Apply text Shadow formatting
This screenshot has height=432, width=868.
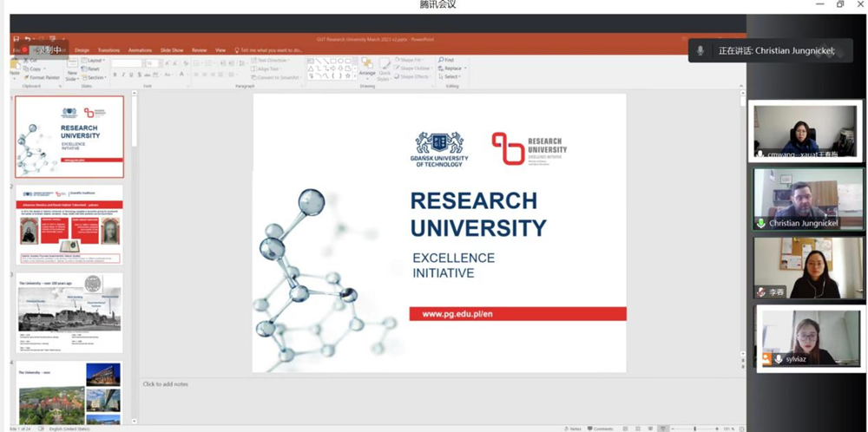(x=140, y=75)
